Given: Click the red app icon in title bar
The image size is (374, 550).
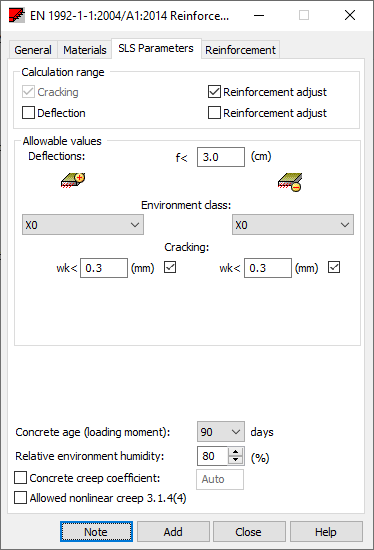Looking at the screenshot, I should [17, 15].
